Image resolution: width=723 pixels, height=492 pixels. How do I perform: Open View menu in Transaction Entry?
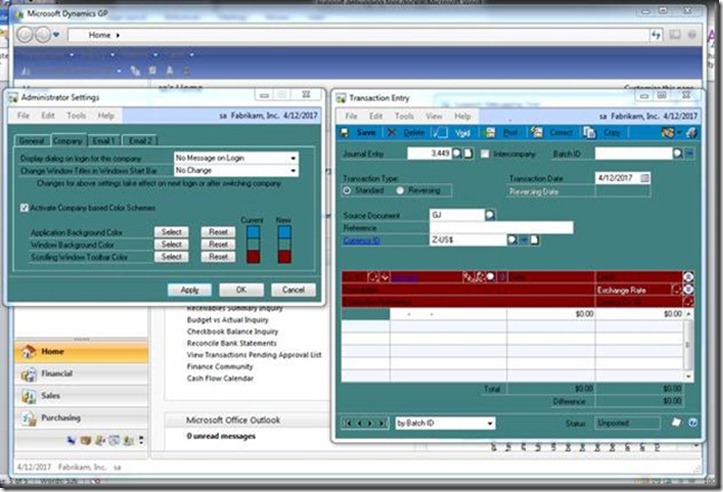pyautogui.click(x=434, y=116)
